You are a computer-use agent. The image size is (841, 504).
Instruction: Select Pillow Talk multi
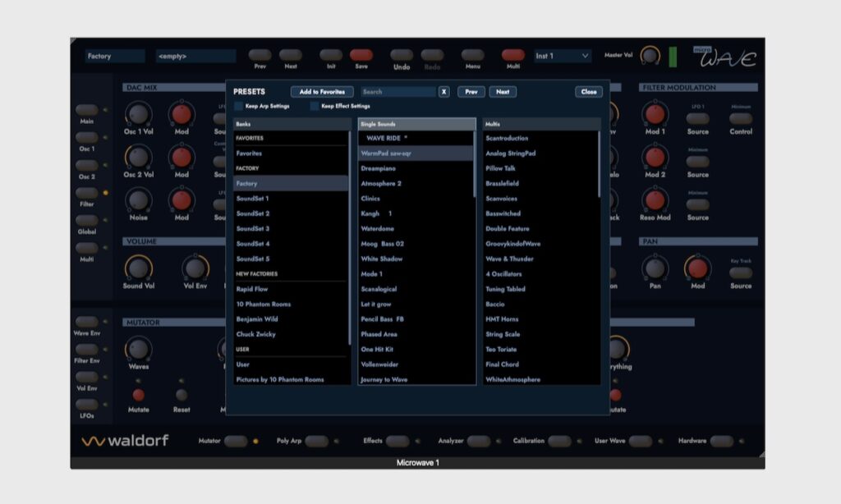pyautogui.click(x=540, y=168)
